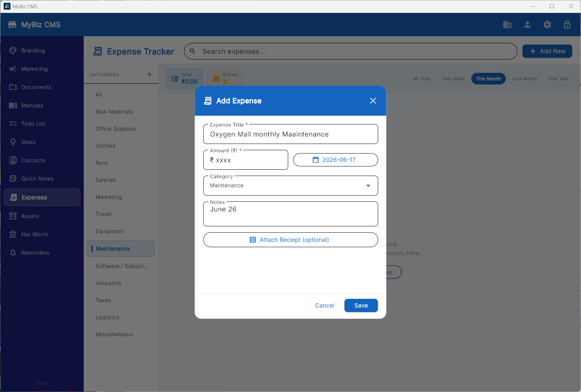Viewport: 581px width, 392px height.
Task: Select the Office Supplies category
Action: pyautogui.click(x=121, y=129)
